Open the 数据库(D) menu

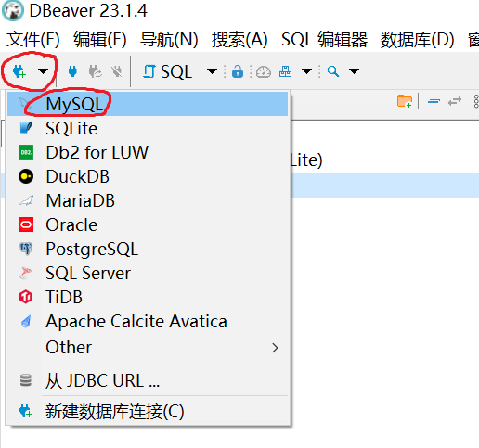pos(417,40)
